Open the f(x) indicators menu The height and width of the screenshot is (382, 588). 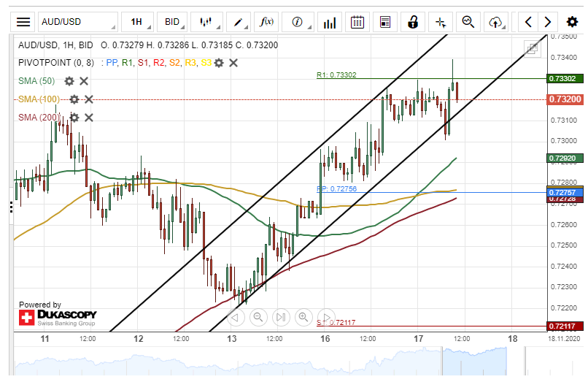click(x=267, y=22)
